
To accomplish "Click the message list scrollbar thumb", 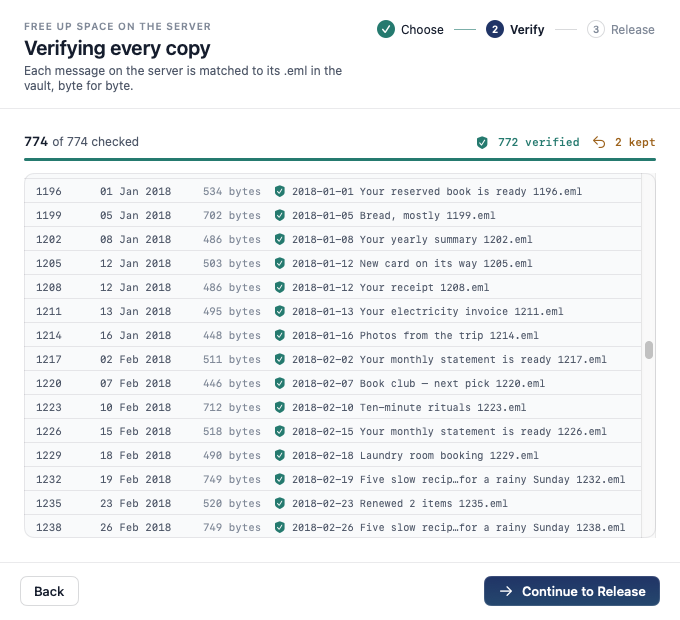I will pyautogui.click(x=649, y=350).
